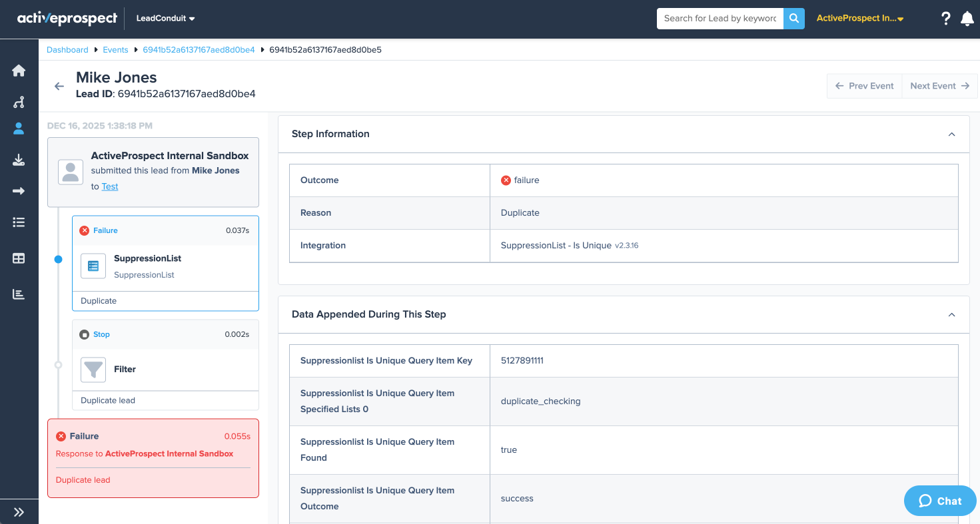
Task: Click the Query Item Found value true
Action: pos(509,449)
